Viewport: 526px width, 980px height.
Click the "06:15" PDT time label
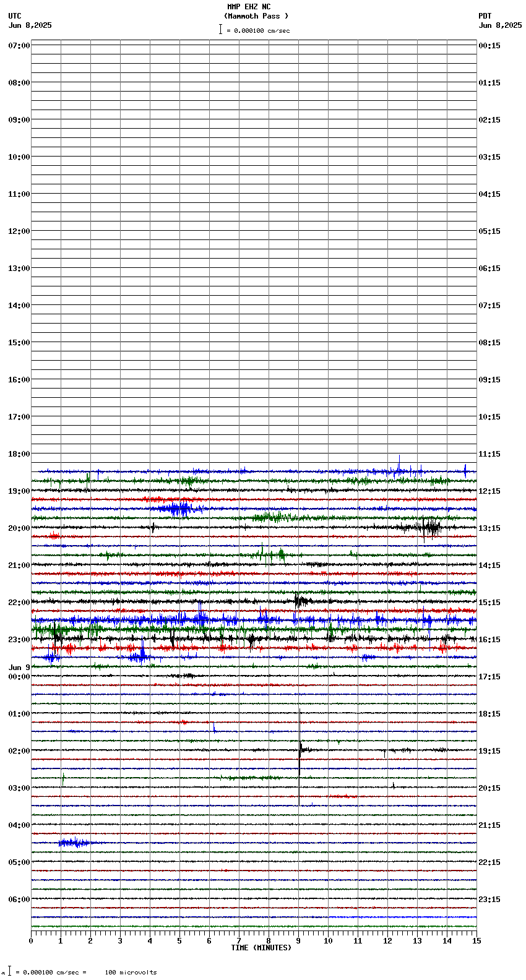click(x=489, y=269)
